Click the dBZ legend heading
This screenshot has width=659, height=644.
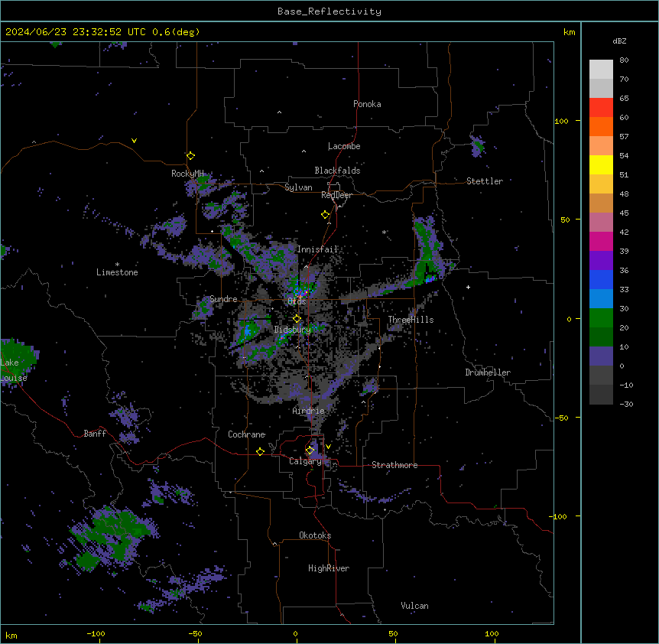[x=619, y=41]
